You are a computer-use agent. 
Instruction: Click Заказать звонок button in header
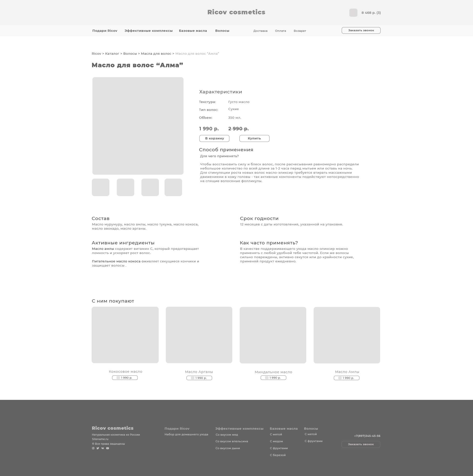click(361, 30)
